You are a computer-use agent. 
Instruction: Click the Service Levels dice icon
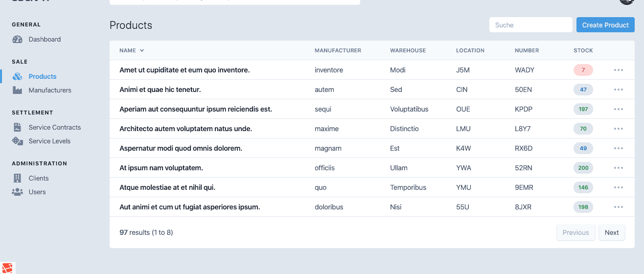[17, 141]
